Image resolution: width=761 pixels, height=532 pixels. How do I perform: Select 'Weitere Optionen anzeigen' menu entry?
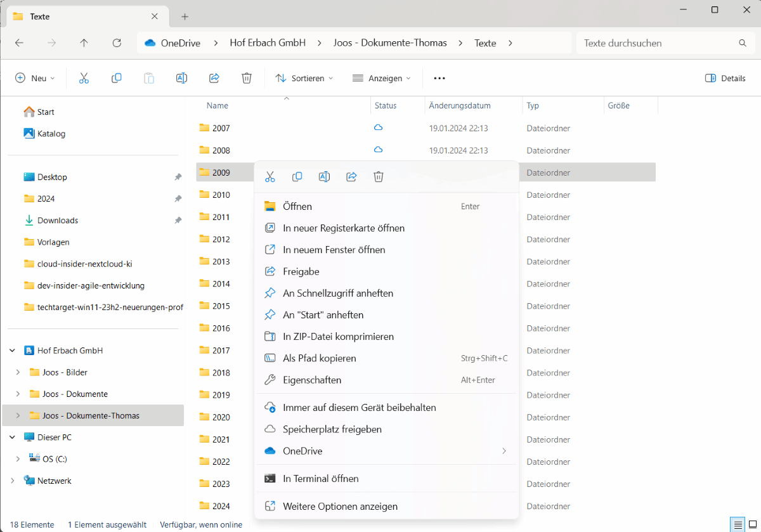[335, 506]
